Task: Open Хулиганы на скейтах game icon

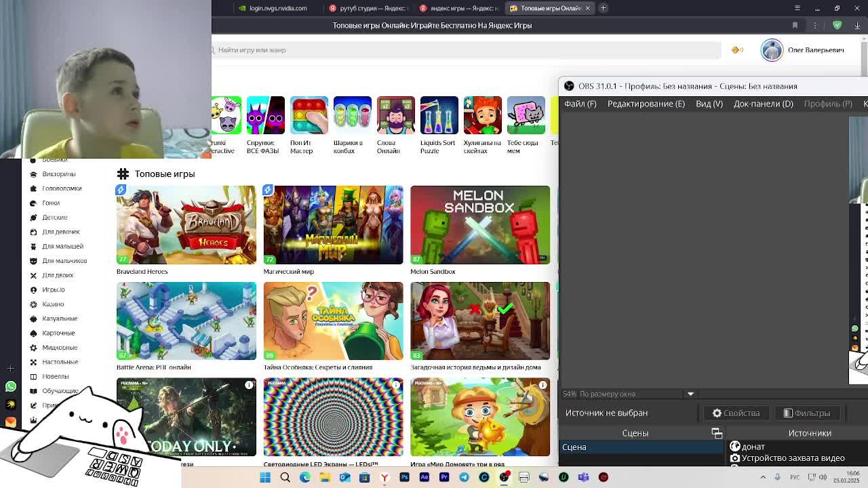Action: pyautogui.click(x=482, y=115)
